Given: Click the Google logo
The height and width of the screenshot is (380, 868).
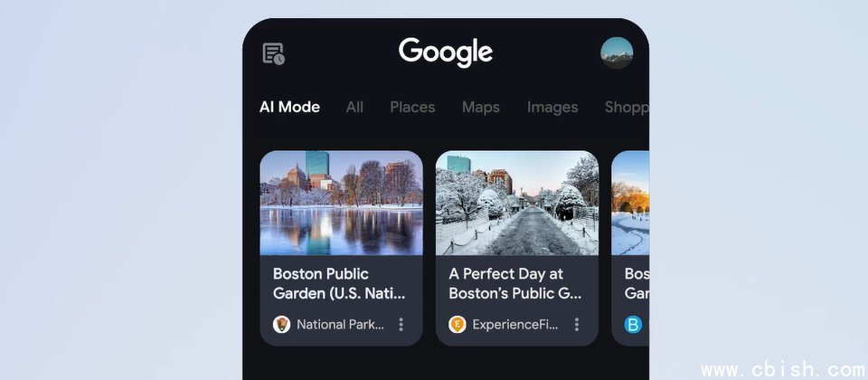Looking at the screenshot, I should pos(446,52).
